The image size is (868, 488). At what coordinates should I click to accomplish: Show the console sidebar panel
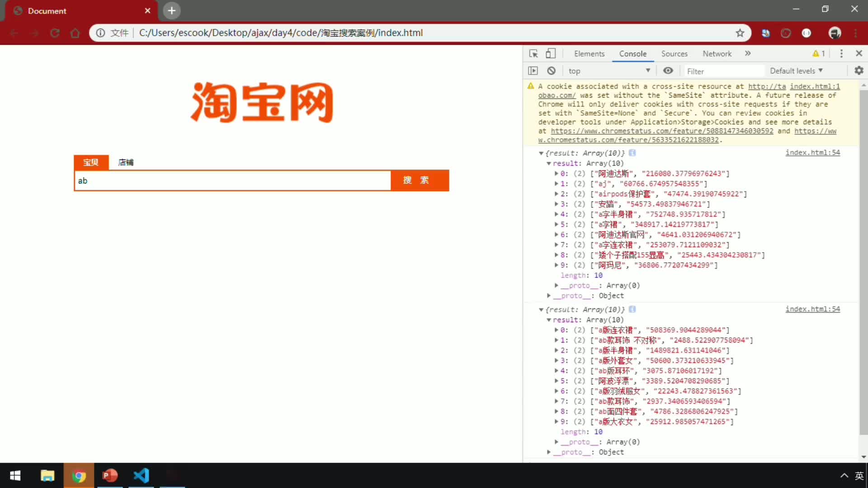pyautogui.click(x=533, y=71)
